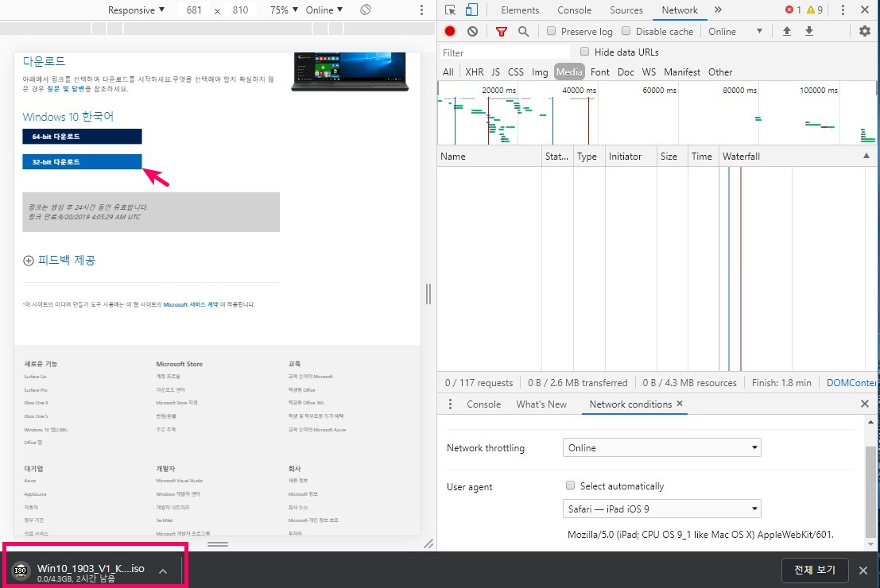
Task: Open the 질문 및 답변 link
Action: [65, 89]
